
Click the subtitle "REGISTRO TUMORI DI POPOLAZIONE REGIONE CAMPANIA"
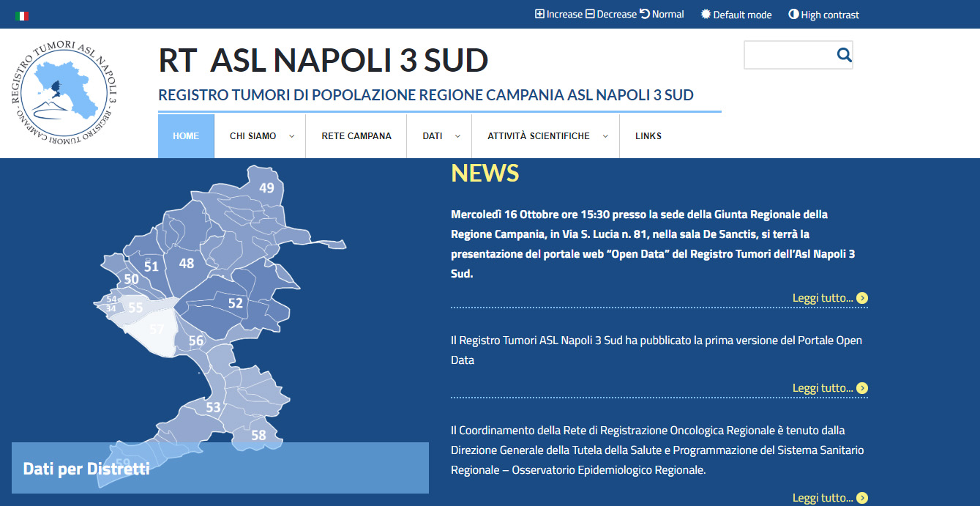[x=426, y=95]
